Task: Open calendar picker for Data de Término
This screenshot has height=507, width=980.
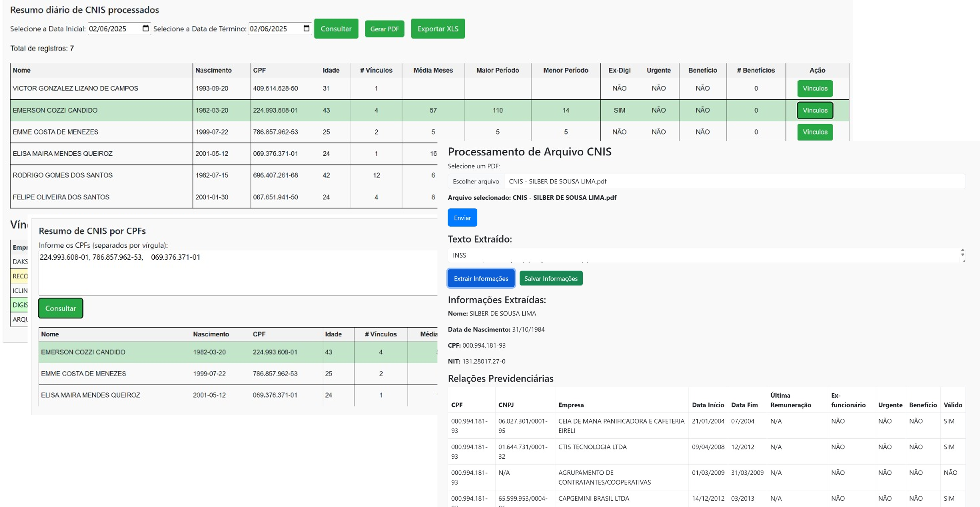Action: (306, 28)
